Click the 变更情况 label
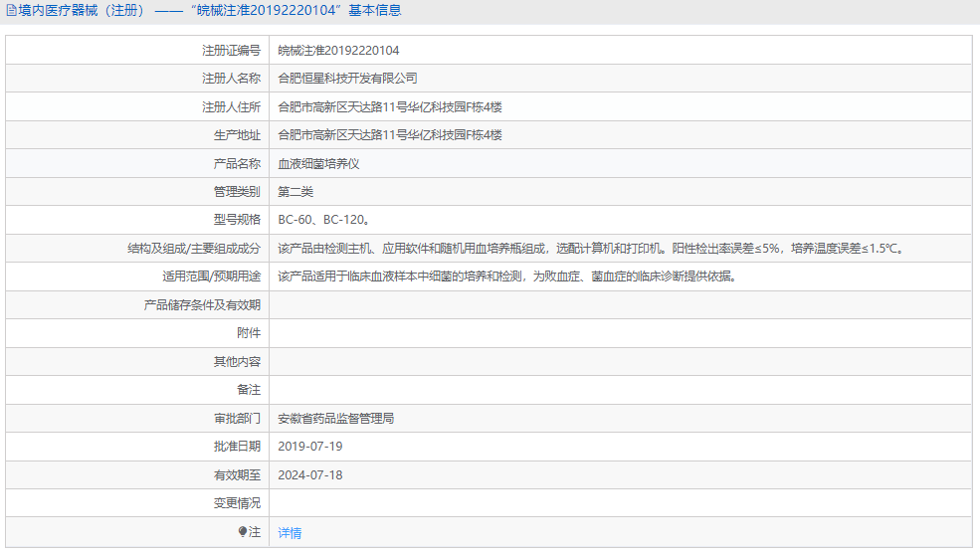Viewport: 980px width, 554px height. (237, 503)
